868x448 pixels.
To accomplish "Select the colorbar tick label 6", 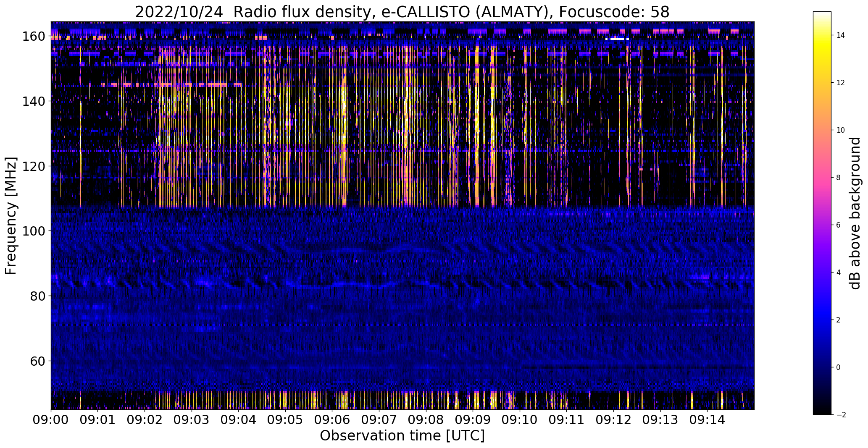I will [839, 225].
